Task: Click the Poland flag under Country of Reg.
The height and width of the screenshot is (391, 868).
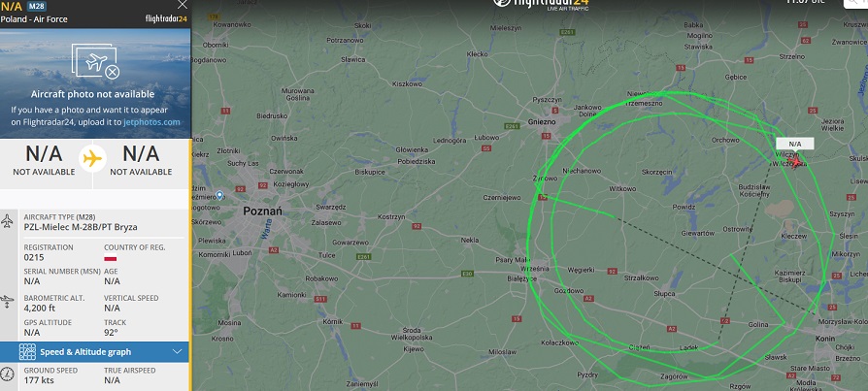Action: point(110,258)
